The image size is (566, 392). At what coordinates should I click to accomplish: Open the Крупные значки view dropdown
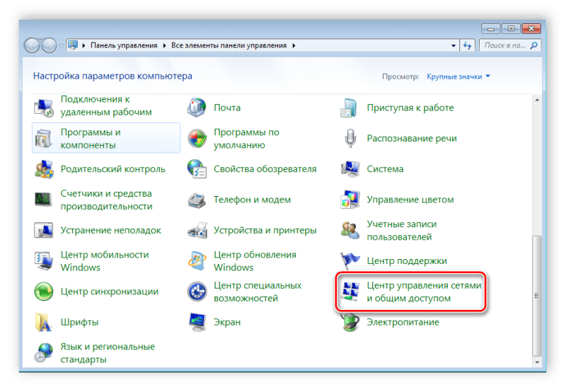point(458,76)
